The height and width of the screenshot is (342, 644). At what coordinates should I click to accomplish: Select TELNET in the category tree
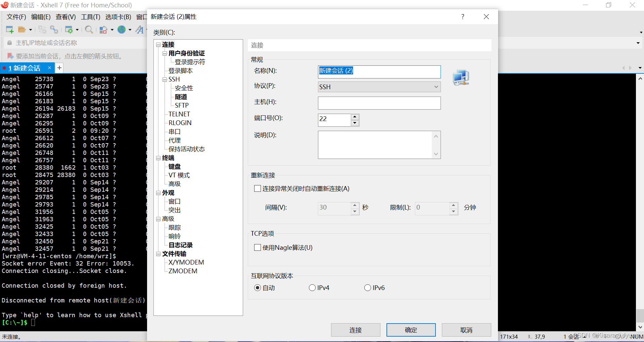[x=179, y=114]
